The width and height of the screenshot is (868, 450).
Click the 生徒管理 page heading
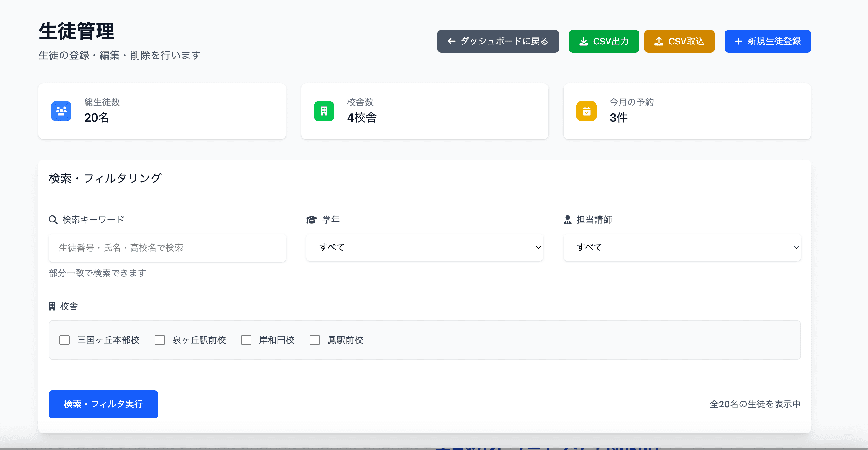(x=77, y=31)
